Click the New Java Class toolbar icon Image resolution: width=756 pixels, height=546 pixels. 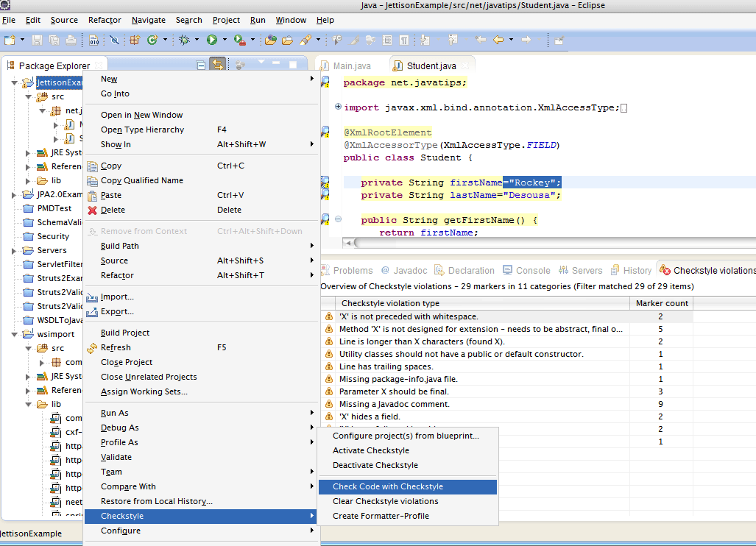[152, 40]
